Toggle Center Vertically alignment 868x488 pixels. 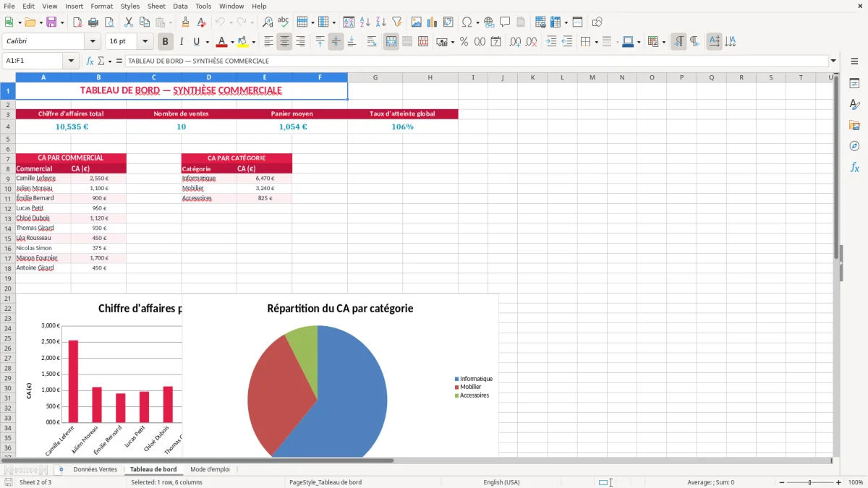pyautogui.click(x=336, y=42)
